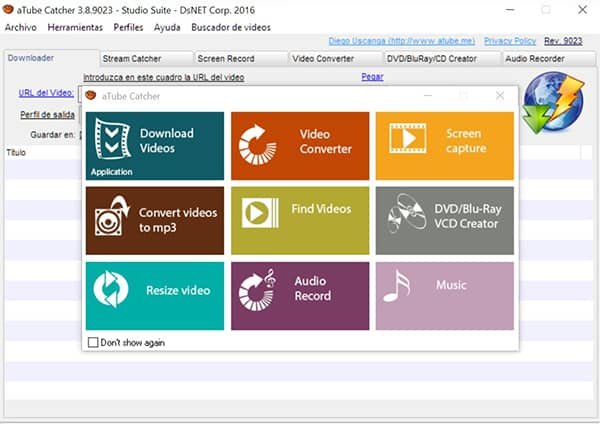The image size is (600, 424).
Task: Switch to the DVD/BluRay/CD Creator tab
Action: (x=442, y=59)
